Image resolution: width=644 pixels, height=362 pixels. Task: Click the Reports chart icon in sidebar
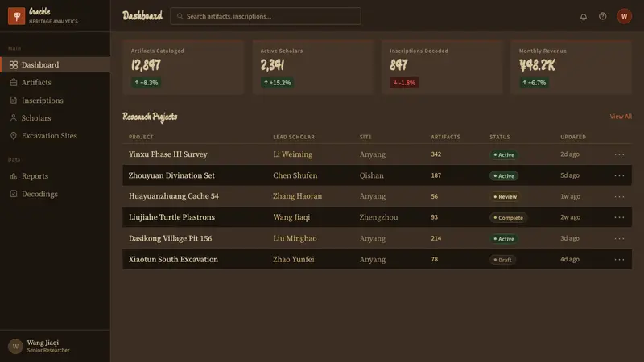14,176
